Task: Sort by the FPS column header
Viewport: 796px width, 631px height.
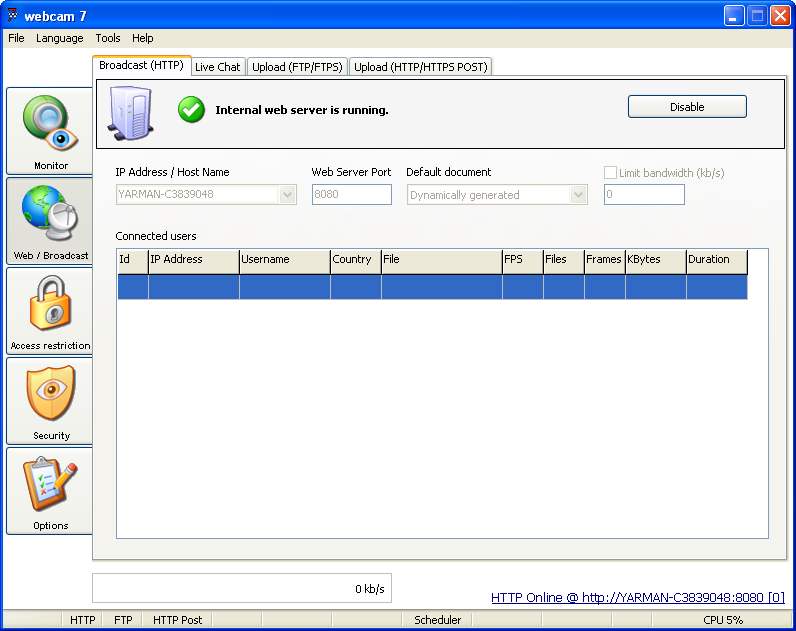Action: click(x=523, y=261)
